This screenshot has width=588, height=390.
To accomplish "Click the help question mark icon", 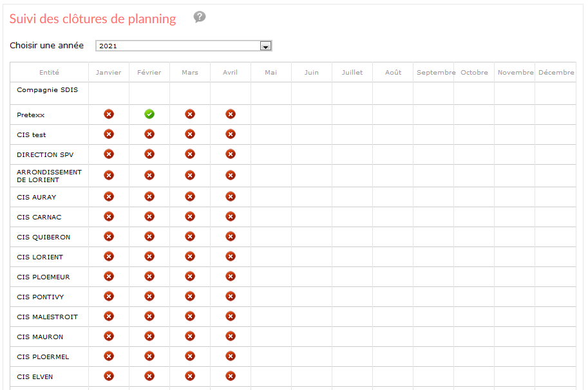I will click(200, 17).
